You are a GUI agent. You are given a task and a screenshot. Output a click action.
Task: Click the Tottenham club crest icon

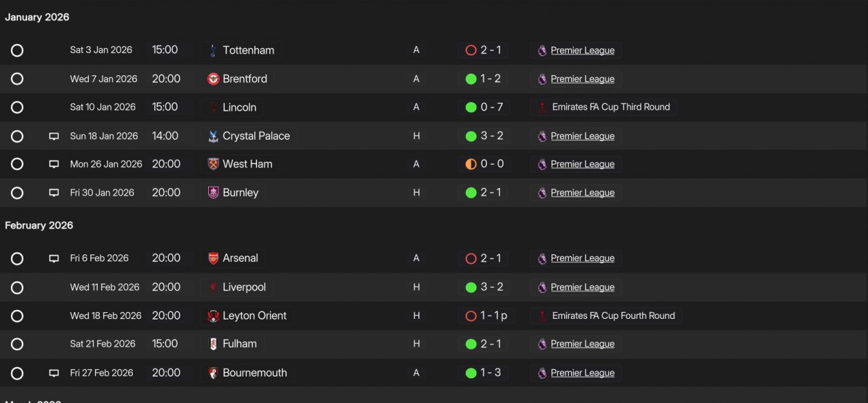pyautogui.click(x=213, y=50)
